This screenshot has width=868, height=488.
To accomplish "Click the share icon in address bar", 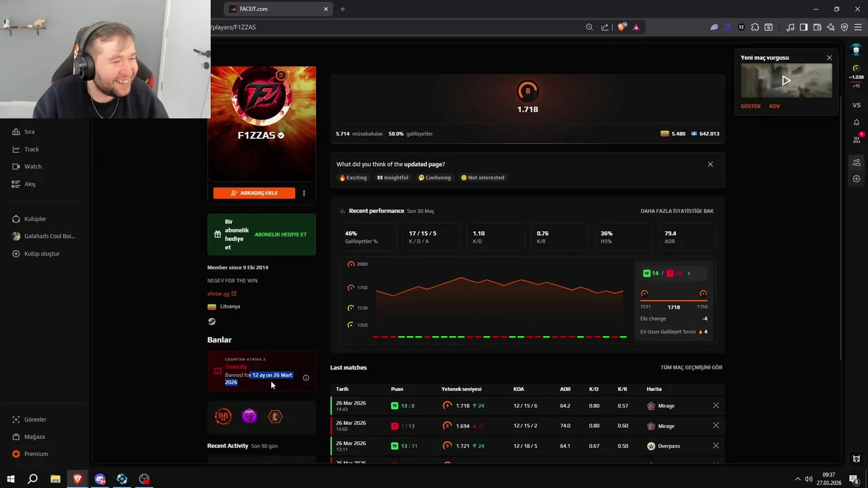I will (604, 27).
